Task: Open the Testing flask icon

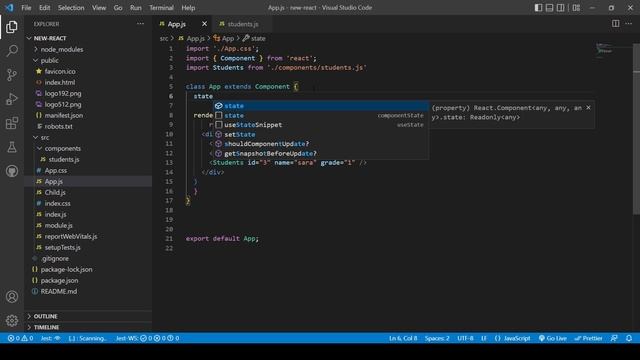Action: click(12, 147)
